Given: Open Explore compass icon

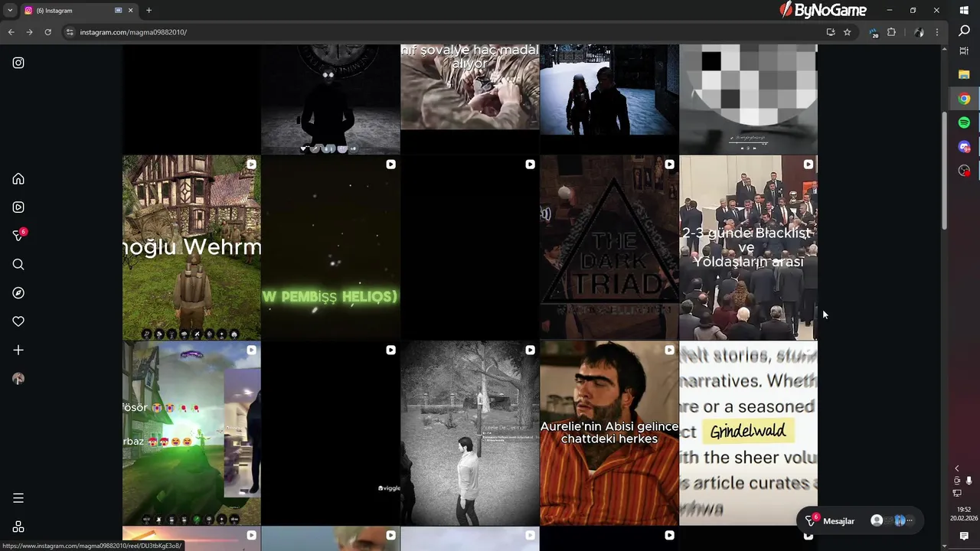Looking at the screenshot, I should click(18, 293).
